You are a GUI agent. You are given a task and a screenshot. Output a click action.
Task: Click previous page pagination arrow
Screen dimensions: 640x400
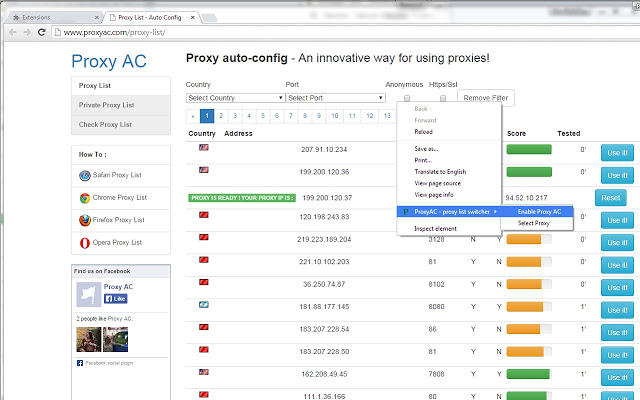pos(193,116)
